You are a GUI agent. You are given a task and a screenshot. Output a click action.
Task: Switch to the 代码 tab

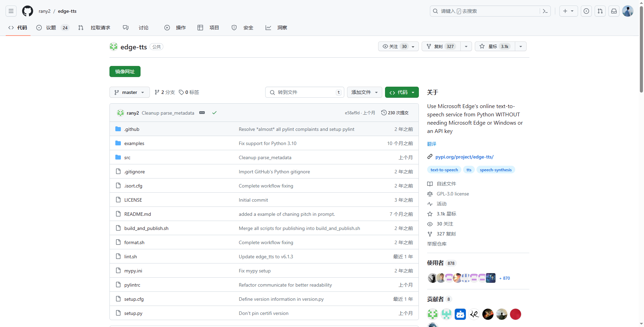18,28
